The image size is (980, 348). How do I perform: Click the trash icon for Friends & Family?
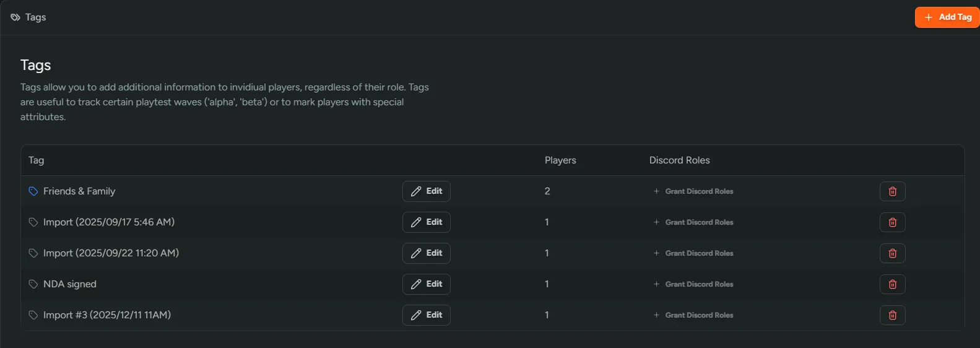[x=892, y=191]
